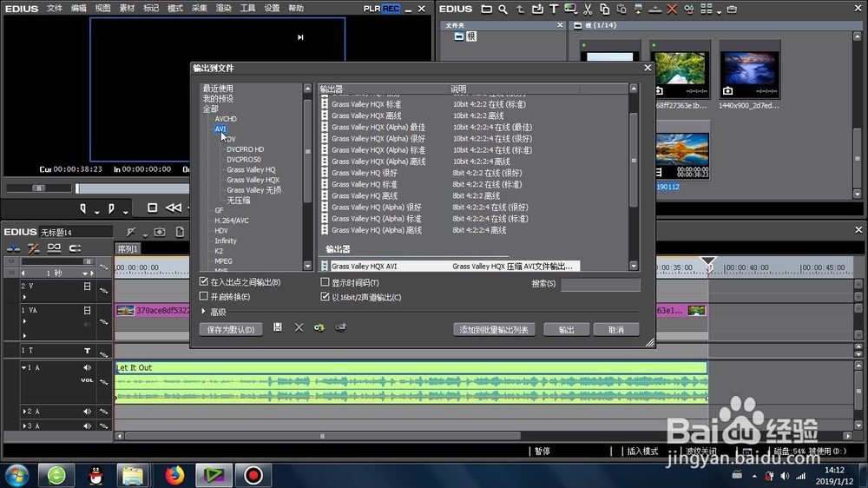This screenshot has height=488, width=868.
Task: Toggle group/link mode icon on timeline
Action: click(x=54, y=248)
